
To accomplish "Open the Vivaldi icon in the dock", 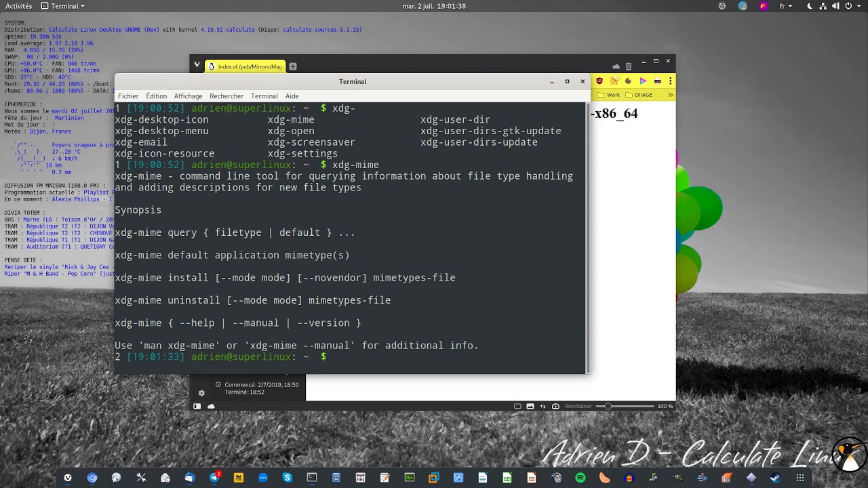I will [x=68, y=478].
